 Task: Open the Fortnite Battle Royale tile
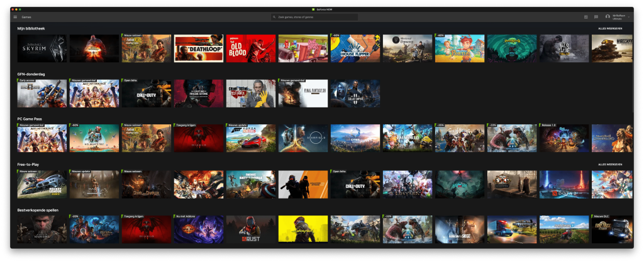pos(251,185)
